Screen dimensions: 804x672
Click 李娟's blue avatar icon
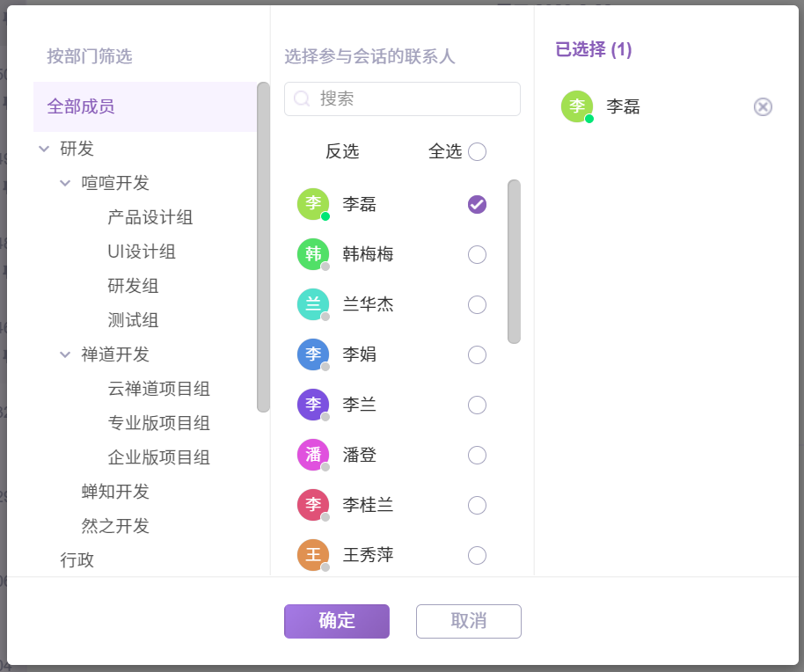coord(313,354)
